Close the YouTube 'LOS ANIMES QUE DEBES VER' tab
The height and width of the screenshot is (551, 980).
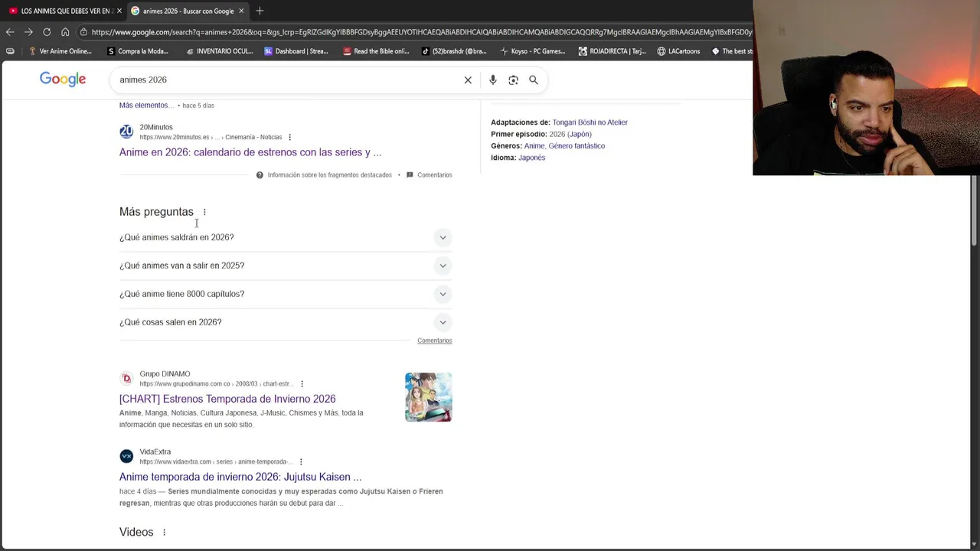(x=119, y=11)
